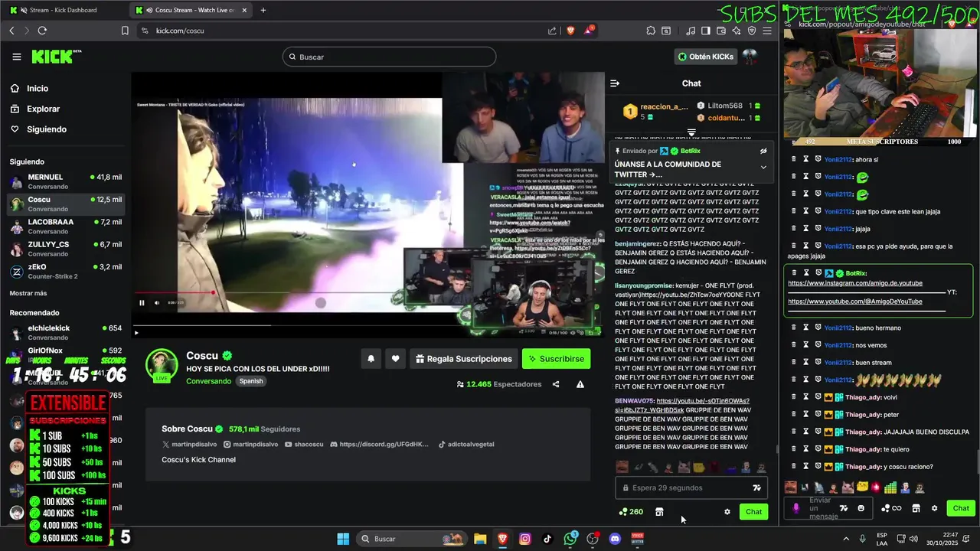The height and width of the screenshot is (551, 980).
Task: Open the shop icon in main chat
Action: click(x=659, y=512)
